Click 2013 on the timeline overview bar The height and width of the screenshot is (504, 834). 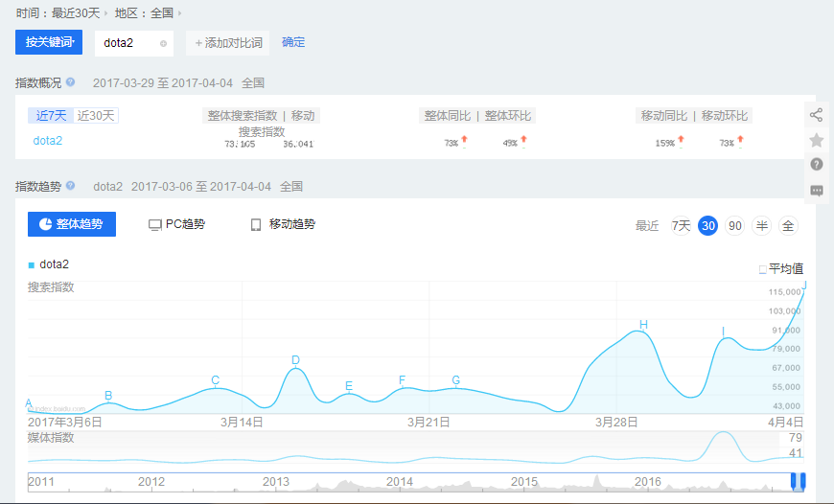[x=275, y=482]
